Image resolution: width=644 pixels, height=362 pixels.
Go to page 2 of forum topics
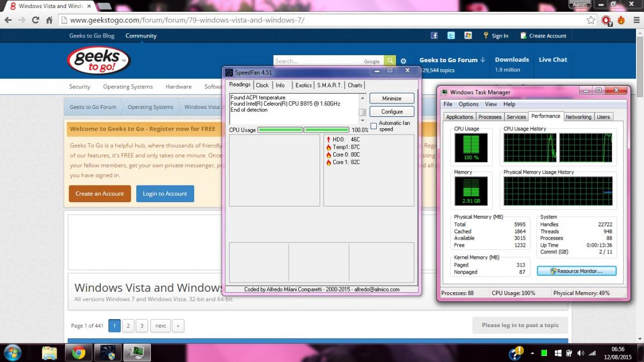pos(128,326)
